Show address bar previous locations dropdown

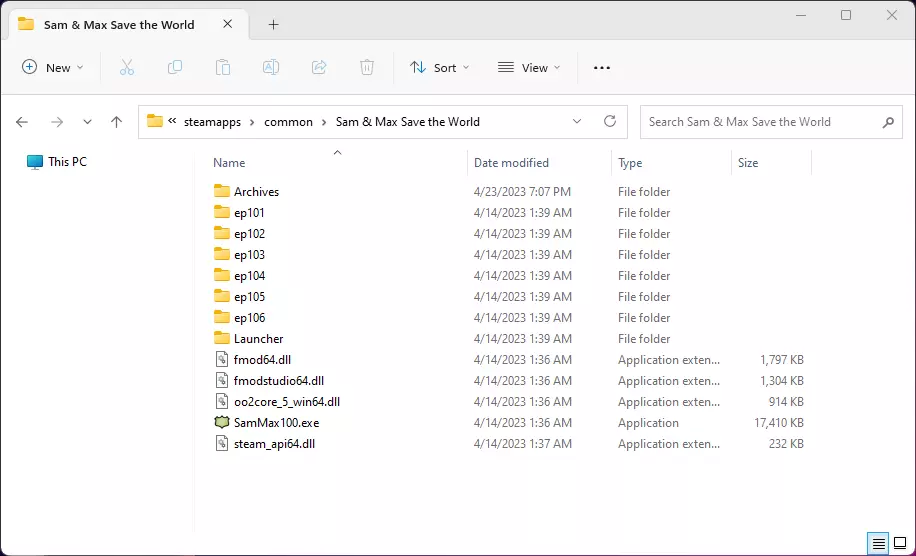pyautogui.click(x=577, y=122)
